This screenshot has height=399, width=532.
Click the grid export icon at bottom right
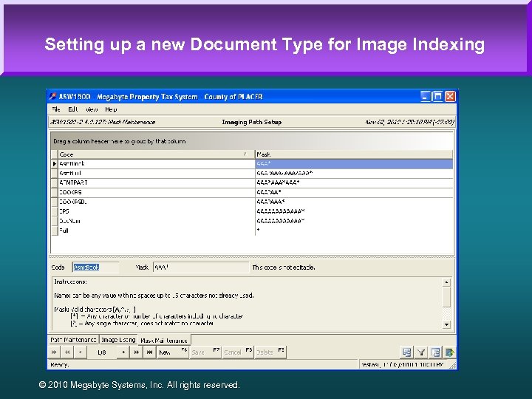406,352
